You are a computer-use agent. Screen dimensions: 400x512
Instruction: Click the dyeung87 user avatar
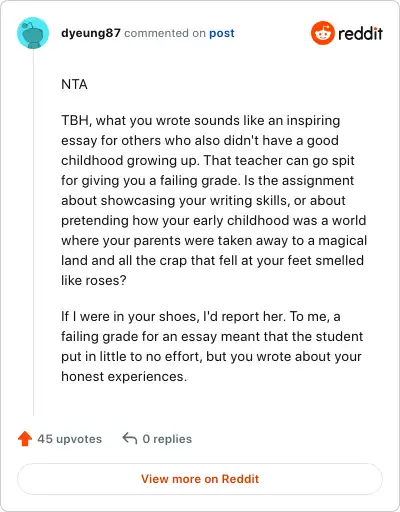click(33, 33)
